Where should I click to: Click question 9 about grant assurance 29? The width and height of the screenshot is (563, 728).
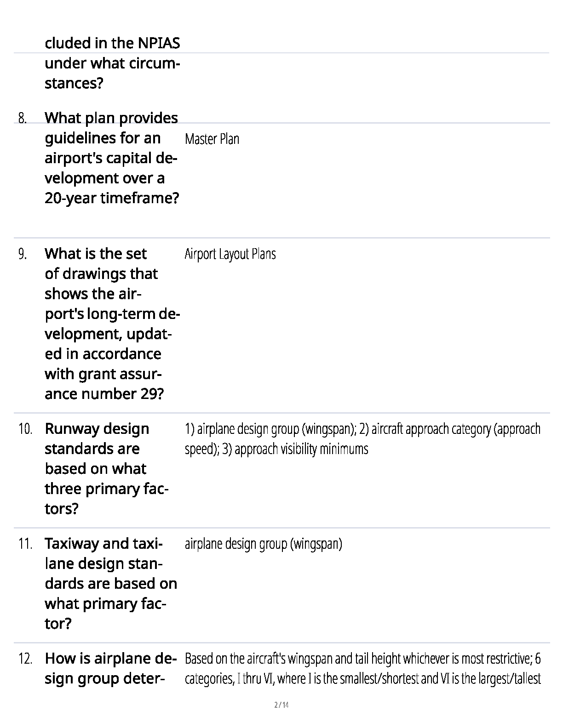tap(111, 324)
